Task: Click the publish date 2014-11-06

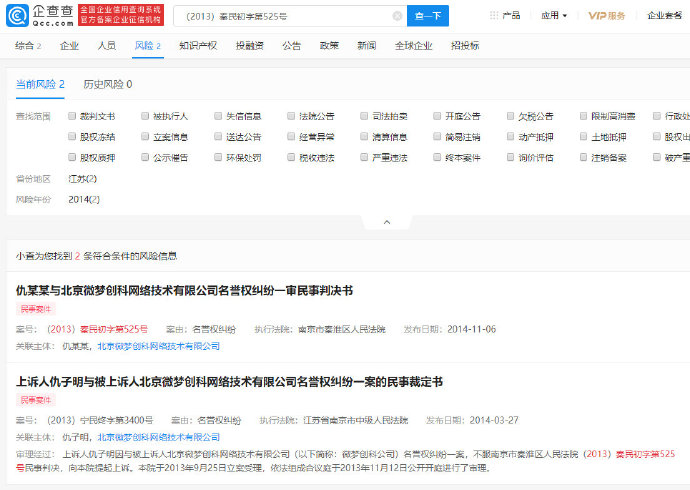Action: coord(472,329)
